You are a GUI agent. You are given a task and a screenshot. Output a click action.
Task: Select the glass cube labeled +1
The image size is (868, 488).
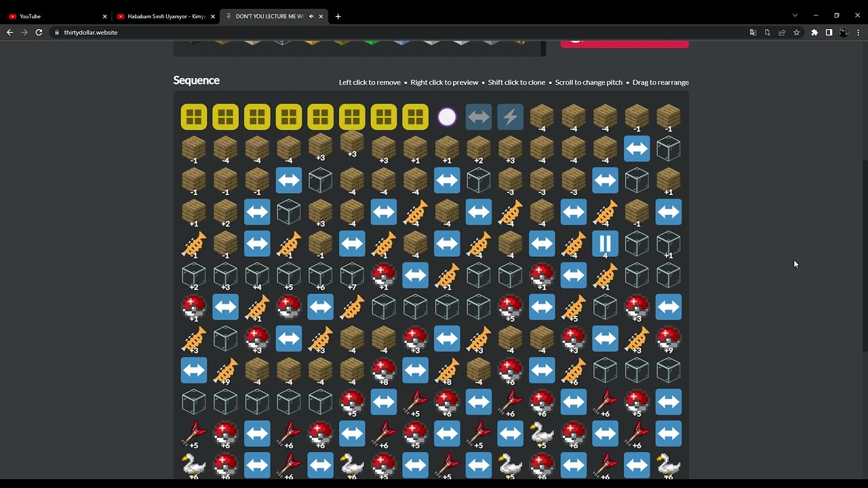click(669, 244)
